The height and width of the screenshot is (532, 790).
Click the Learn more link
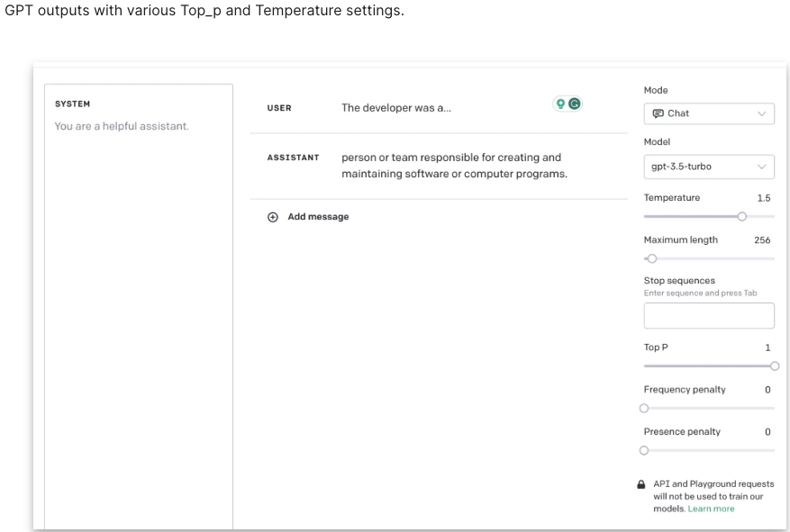click(x=711, y=509)
